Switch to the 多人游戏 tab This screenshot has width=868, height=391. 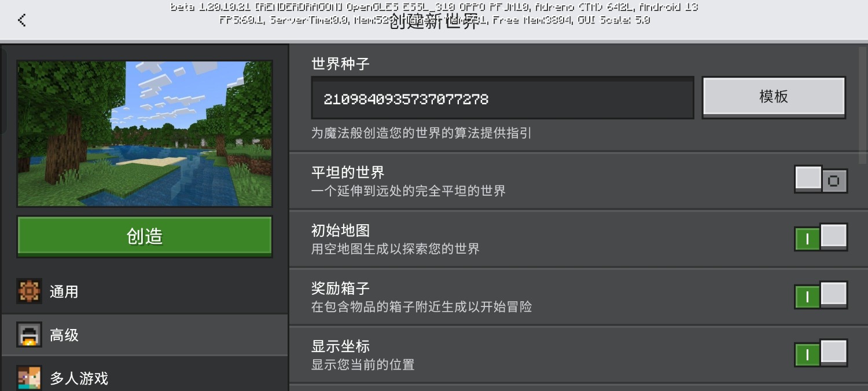pyautogui.click(x=145, y=374)
